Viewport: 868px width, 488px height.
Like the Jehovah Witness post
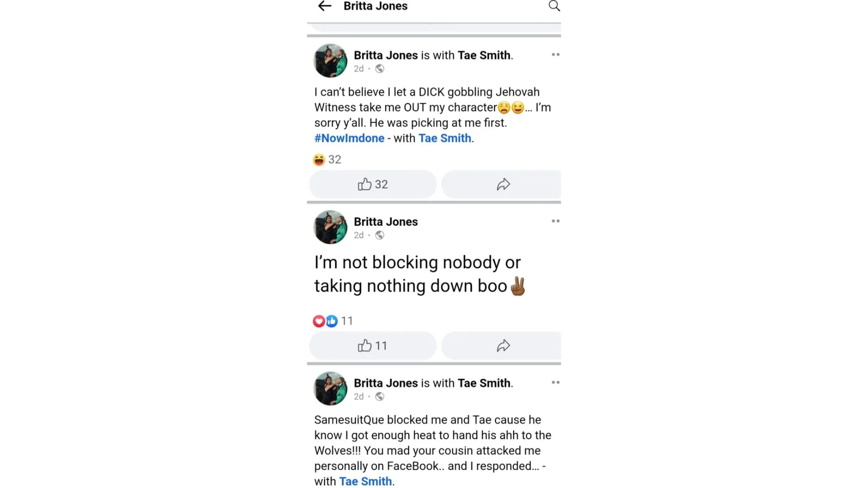[372, 184]
